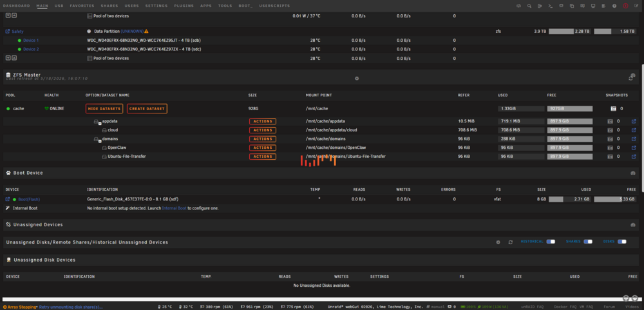The image size is (644, 310).
Task: Open the FAVORITES tab
Action: (82, 6)
